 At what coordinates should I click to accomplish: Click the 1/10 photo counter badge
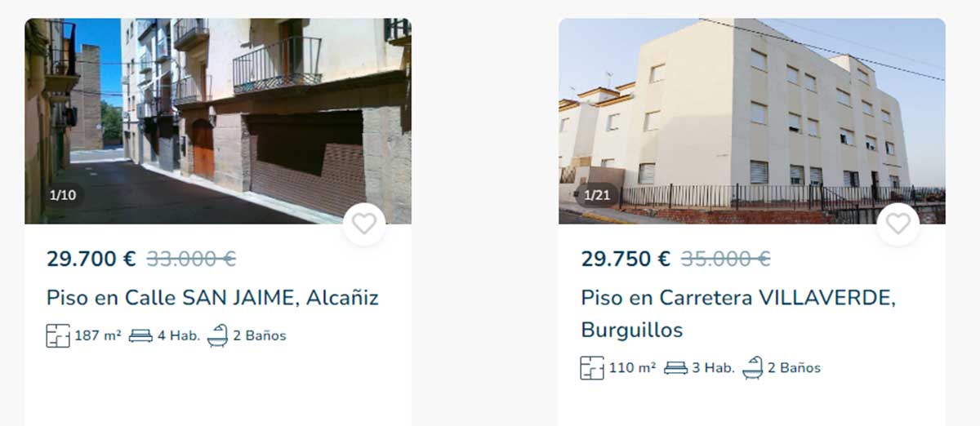coord(62,195)
